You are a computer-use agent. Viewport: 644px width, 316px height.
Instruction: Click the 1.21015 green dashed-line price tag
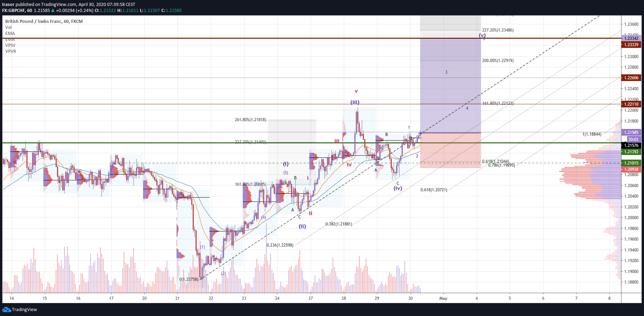point(631,163)
